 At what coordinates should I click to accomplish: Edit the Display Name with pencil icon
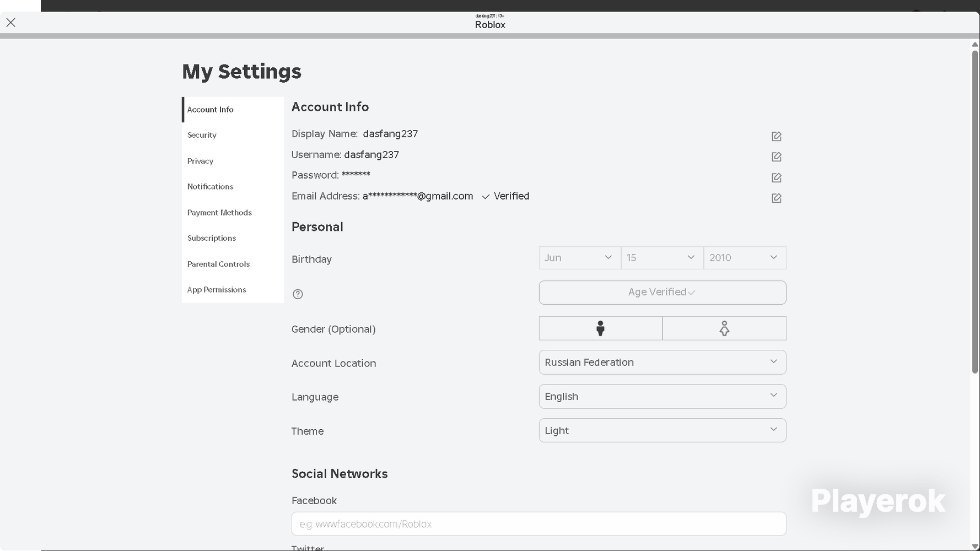[776, 136]
